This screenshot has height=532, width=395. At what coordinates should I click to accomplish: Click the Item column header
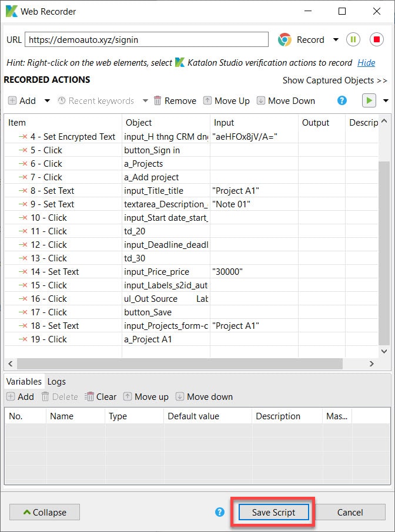click(x=63, y=123)
